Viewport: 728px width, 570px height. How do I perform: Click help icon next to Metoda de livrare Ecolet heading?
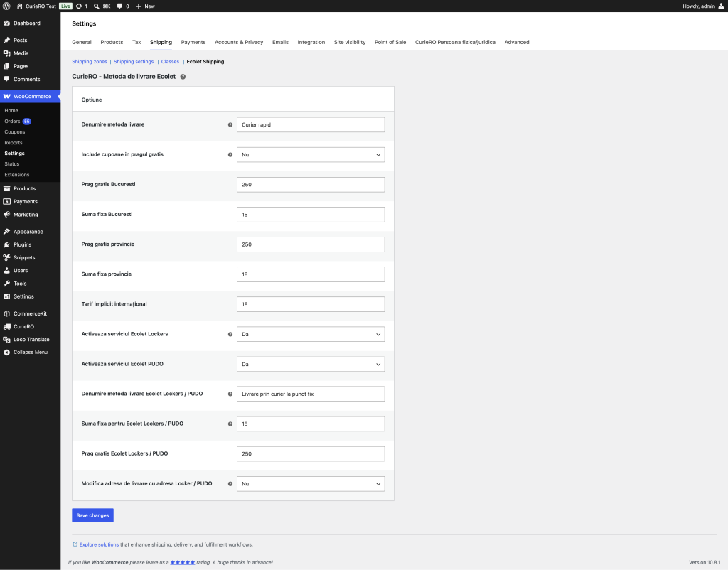point(183,77)
